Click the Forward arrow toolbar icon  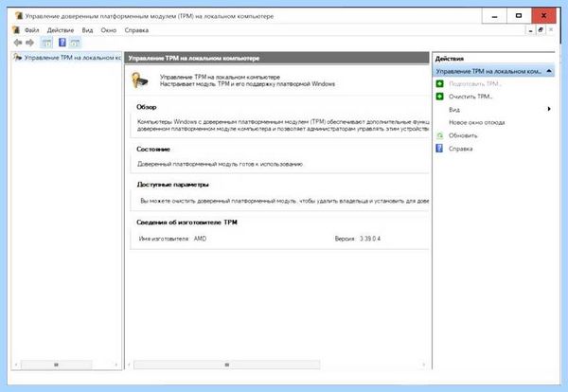pyautogui.click(x=29, y=43)
